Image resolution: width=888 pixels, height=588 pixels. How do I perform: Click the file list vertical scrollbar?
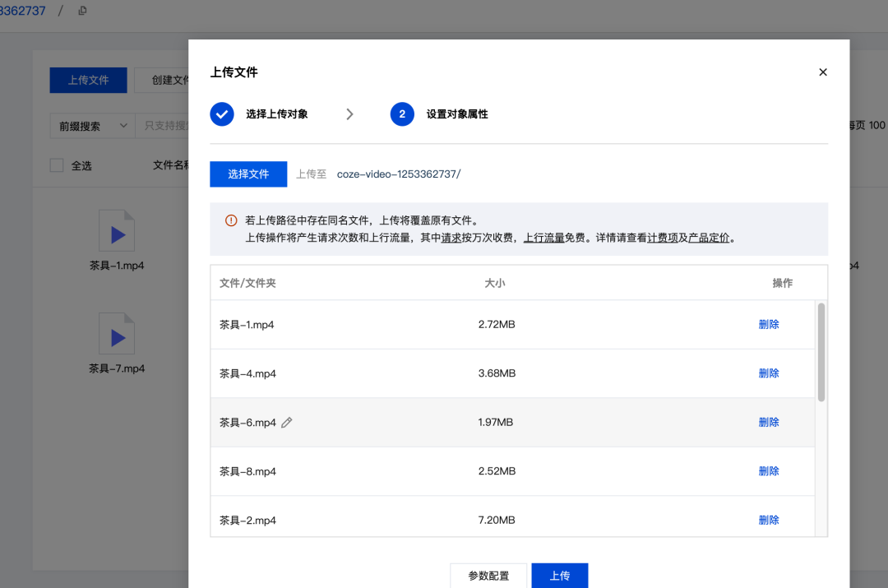[x=821, y=354]
